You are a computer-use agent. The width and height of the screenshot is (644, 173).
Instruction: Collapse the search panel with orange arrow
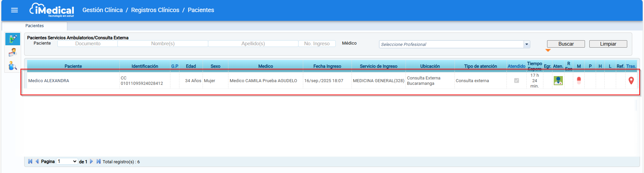coord(548,50)
